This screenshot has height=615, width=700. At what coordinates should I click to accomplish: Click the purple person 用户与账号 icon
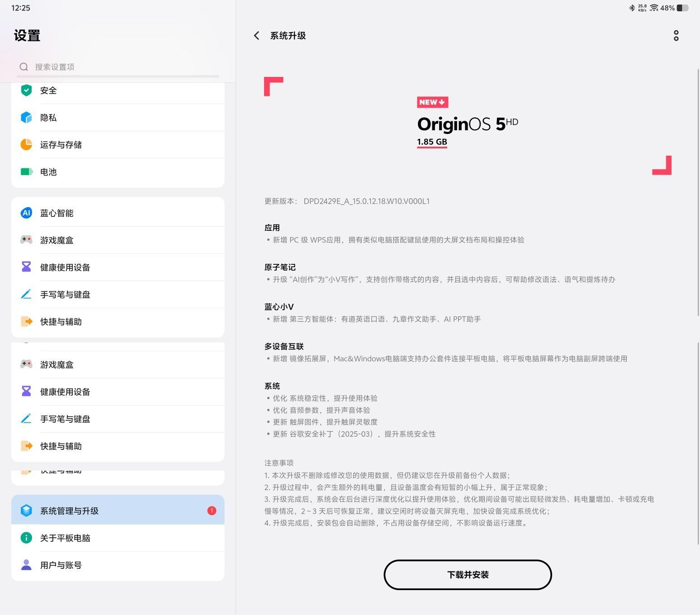pos(26,565)
